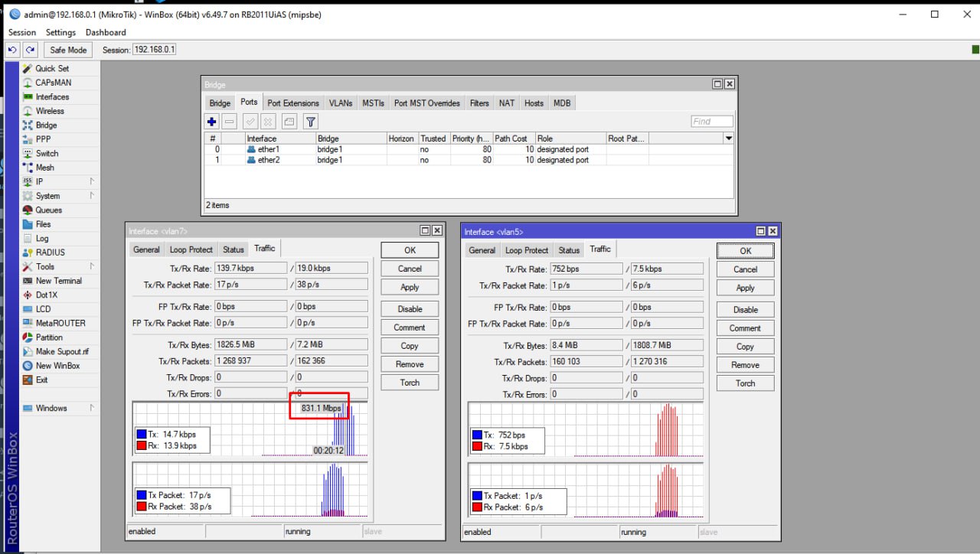Open Dot1X in the sidebar
The width and height of the screenshot is (980, 554).
pos(46,295)
